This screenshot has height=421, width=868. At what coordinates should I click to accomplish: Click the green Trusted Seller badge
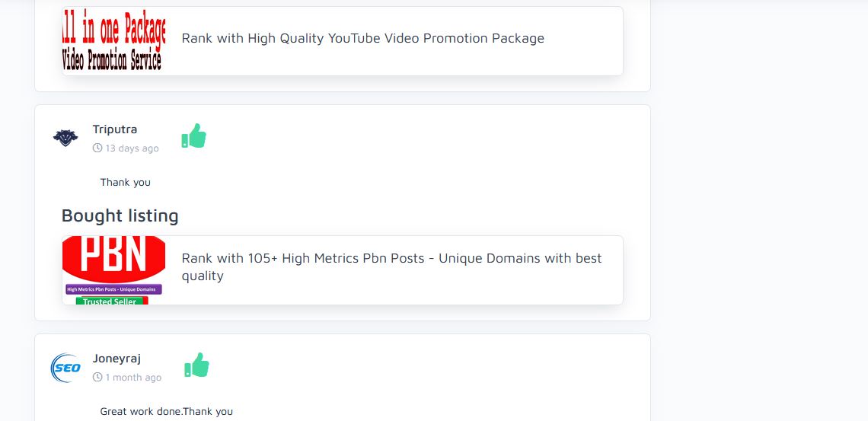tap(111, 301)
